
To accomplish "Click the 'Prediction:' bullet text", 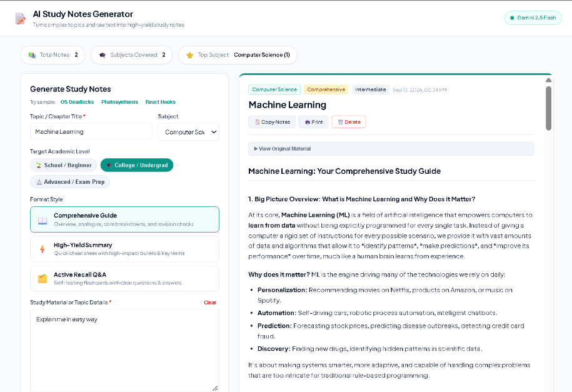I will (274, 326).
